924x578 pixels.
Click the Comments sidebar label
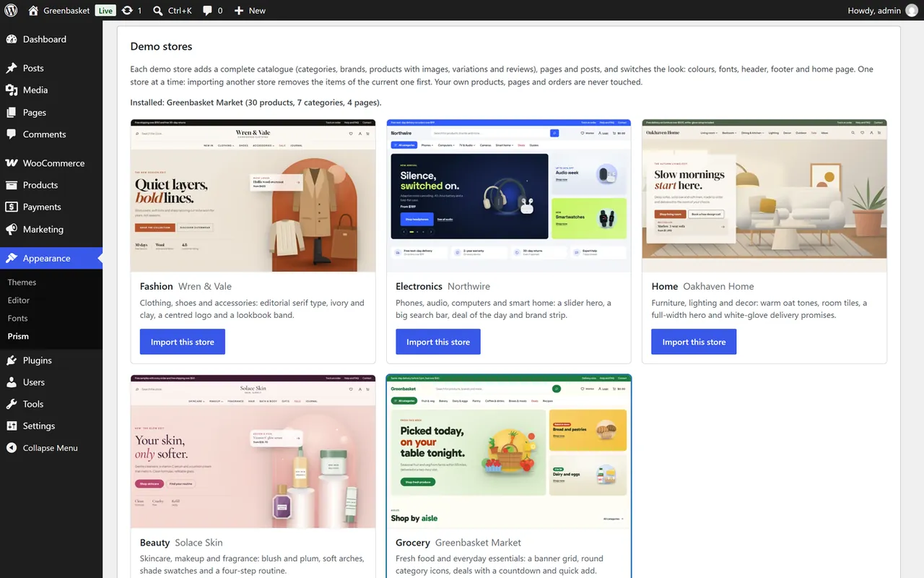pyautogui.click(x=44, y=134)
